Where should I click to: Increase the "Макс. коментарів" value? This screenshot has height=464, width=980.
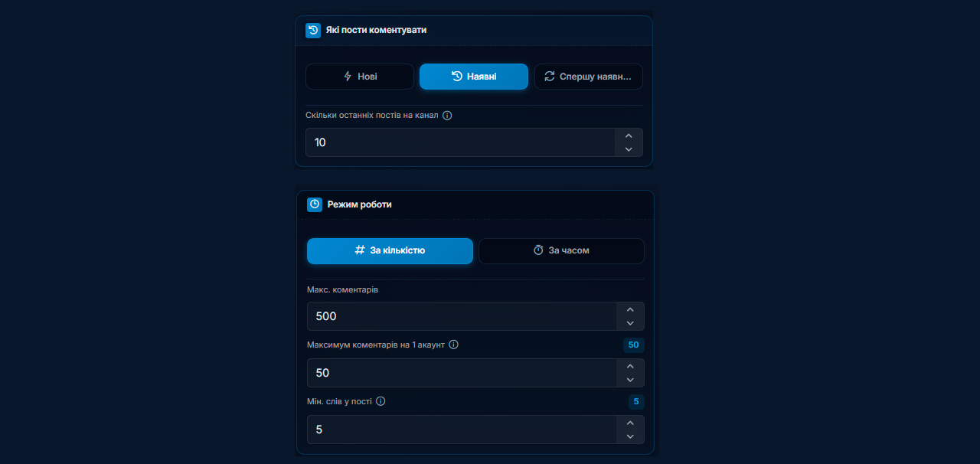[x=630, y=309]
